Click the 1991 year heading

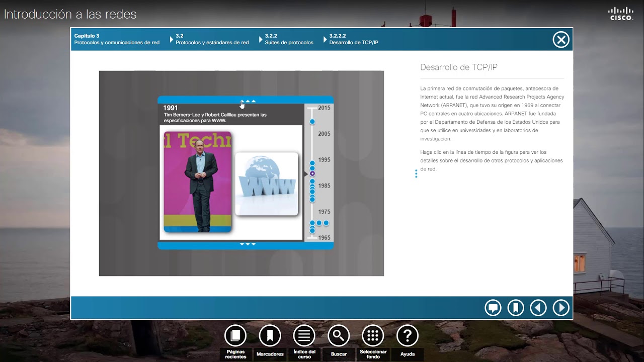point(171,108)
